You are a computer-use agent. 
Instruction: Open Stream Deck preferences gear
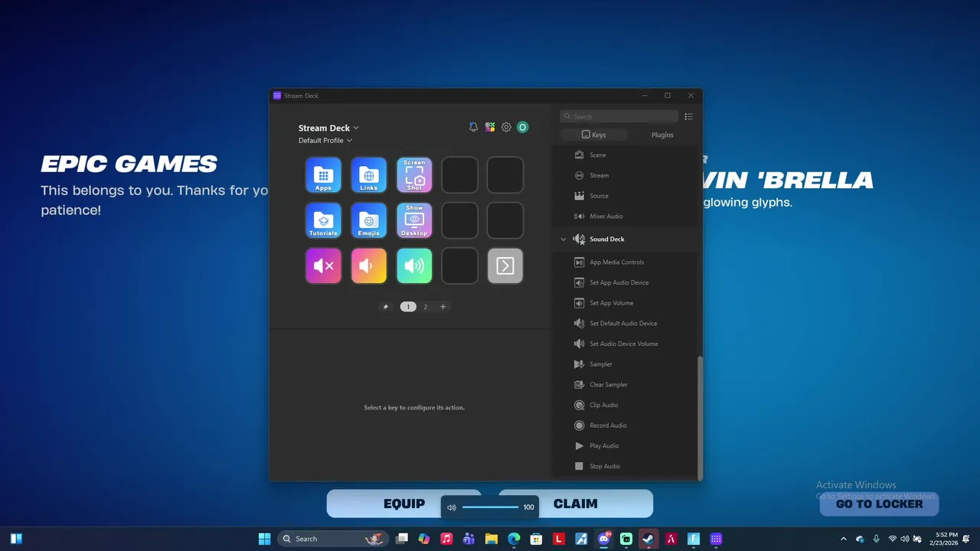(x=506, y=127)
